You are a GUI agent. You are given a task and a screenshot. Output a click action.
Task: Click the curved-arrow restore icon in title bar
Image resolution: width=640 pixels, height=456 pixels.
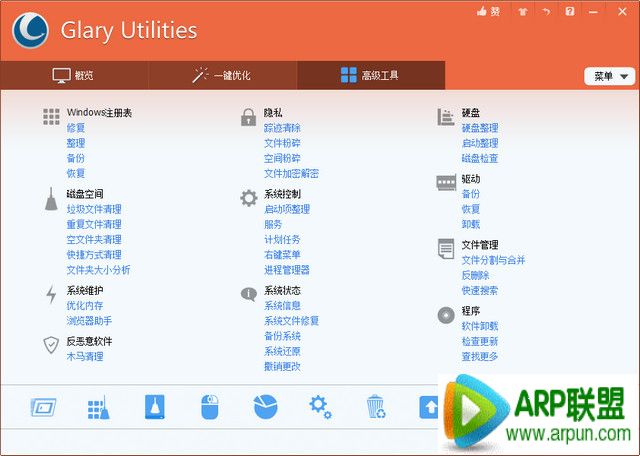[x=546, y=12]
